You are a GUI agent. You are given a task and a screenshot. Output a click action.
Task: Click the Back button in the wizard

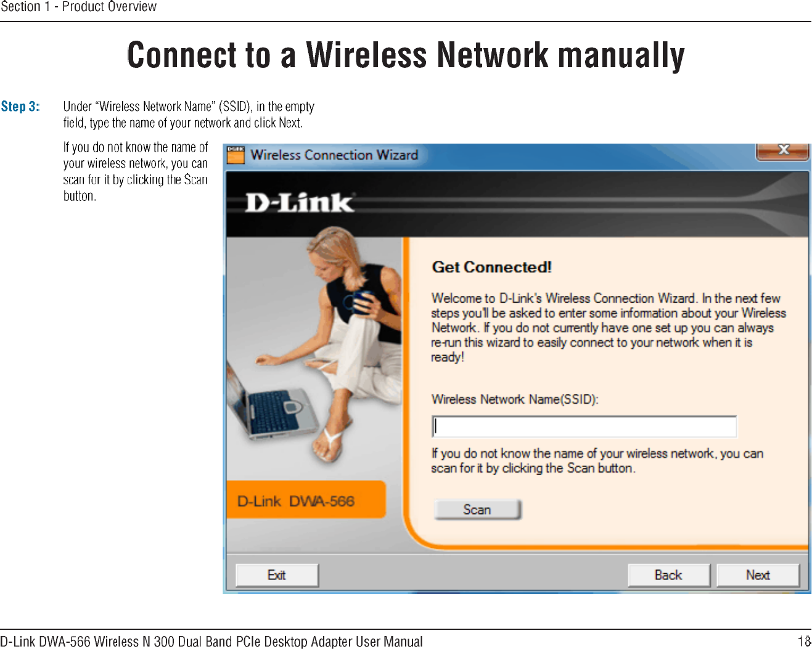[x=668, y=575]
